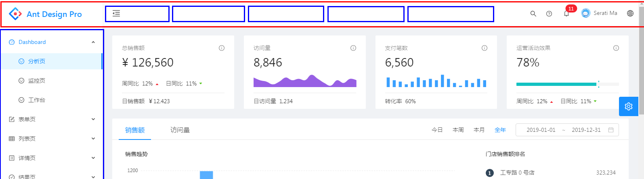
Task: Click the blue 支付笔数 mini bar chart
Action: pyautogui.click(x=436, y=81)
